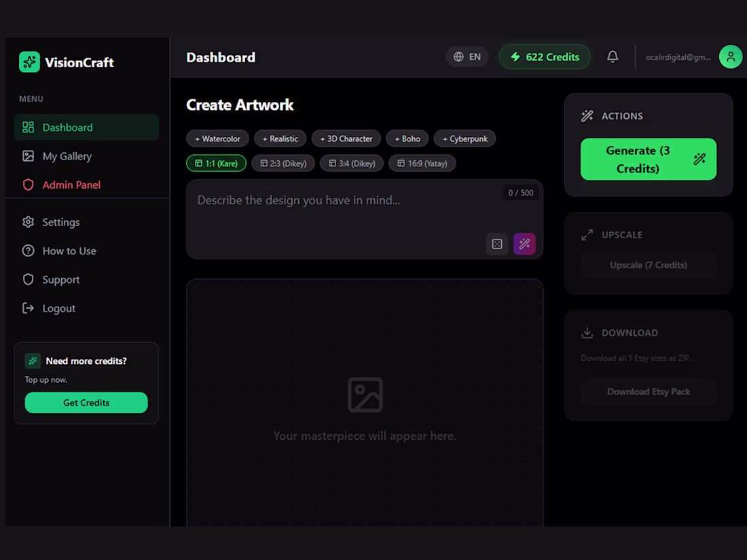This screenshot has width=747, height=560.
Task: Open Support menu item
Action: pyautogui.click(x=86, y=280)
